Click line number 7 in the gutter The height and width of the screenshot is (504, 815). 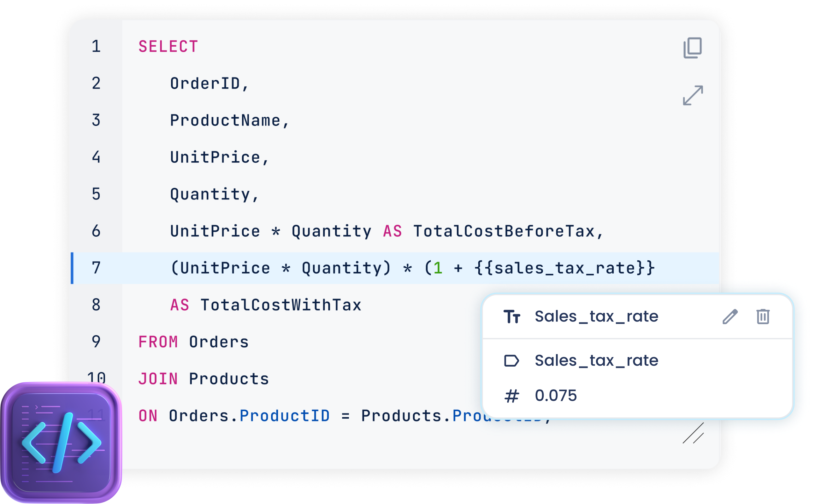click(96, 268)
